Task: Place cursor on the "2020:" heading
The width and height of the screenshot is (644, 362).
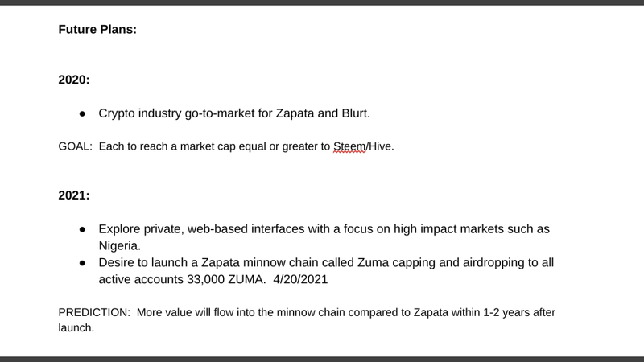Action: 74,80
